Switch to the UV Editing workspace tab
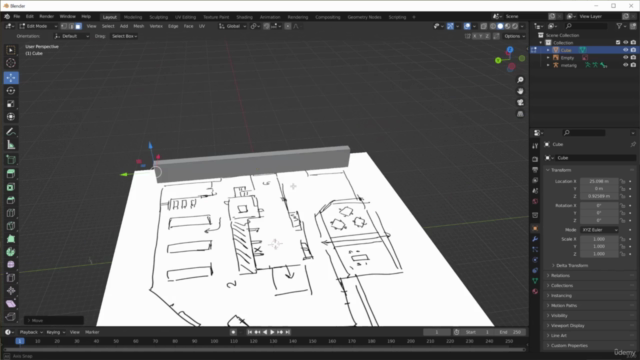This screenshot has height=360, width=640. click(x=185, y=17)
